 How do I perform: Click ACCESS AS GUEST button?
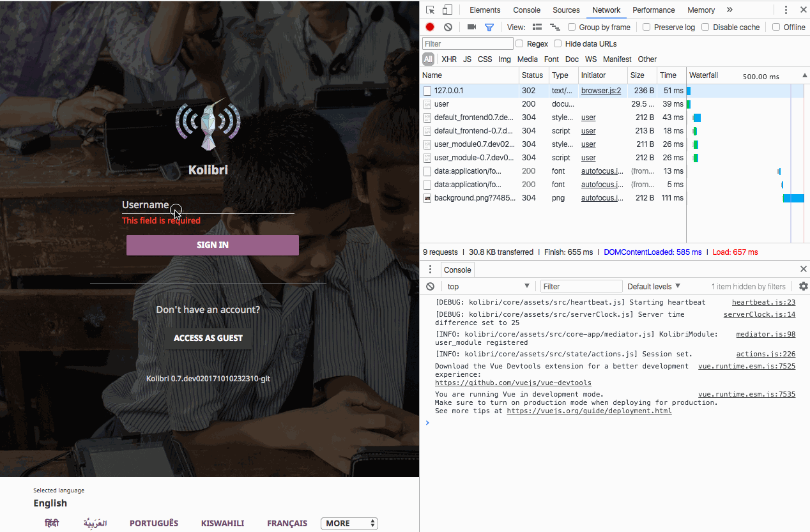coord(208,338)
